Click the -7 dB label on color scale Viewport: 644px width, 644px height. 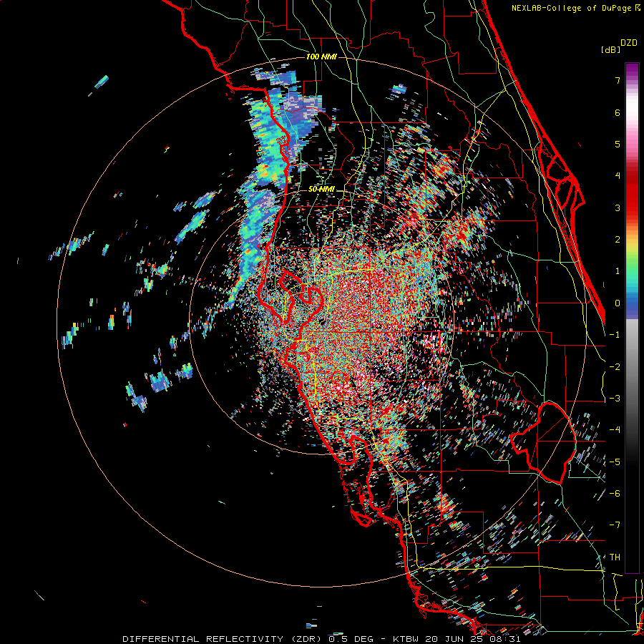tap(615, 525)
